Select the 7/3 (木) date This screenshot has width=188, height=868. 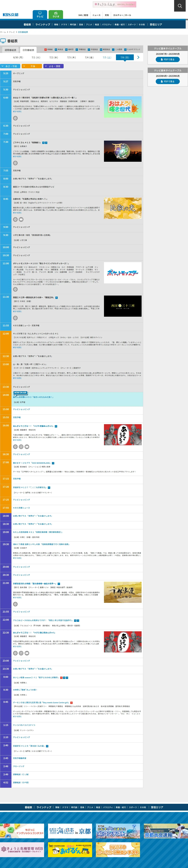pos(71,58)
